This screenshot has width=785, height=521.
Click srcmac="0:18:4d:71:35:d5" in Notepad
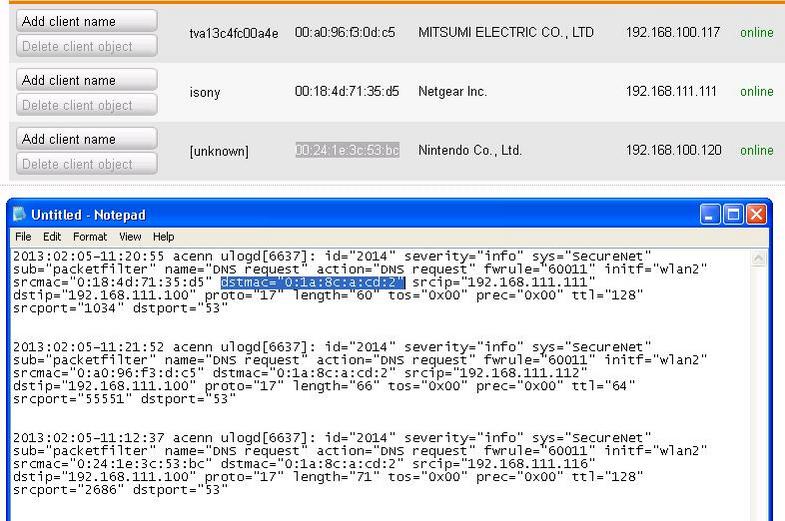click(112, 282)
